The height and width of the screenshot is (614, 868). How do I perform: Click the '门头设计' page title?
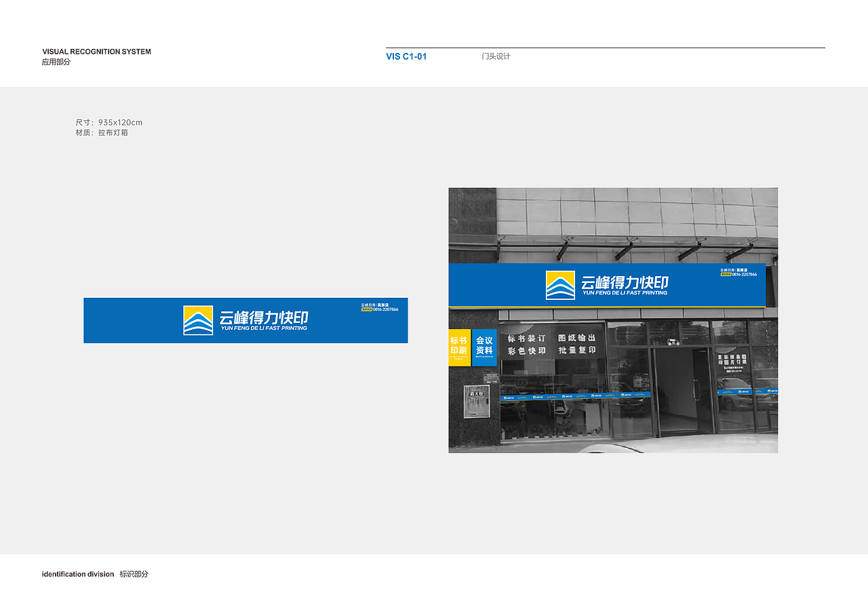tap(496, 56)
